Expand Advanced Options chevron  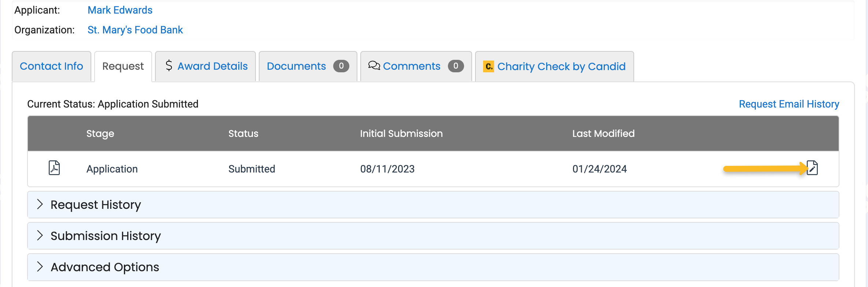point(40,267)
